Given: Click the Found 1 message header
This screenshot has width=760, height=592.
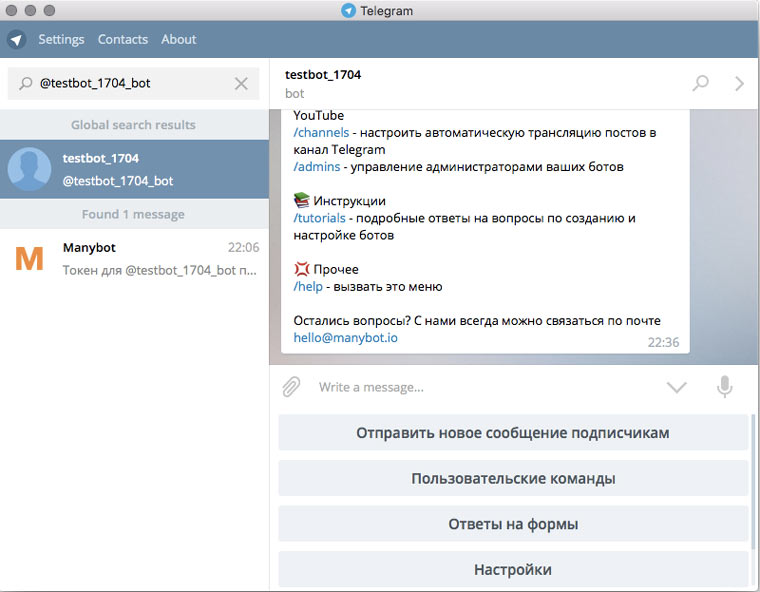Looking at the screenshot, I should pos(134,214).
